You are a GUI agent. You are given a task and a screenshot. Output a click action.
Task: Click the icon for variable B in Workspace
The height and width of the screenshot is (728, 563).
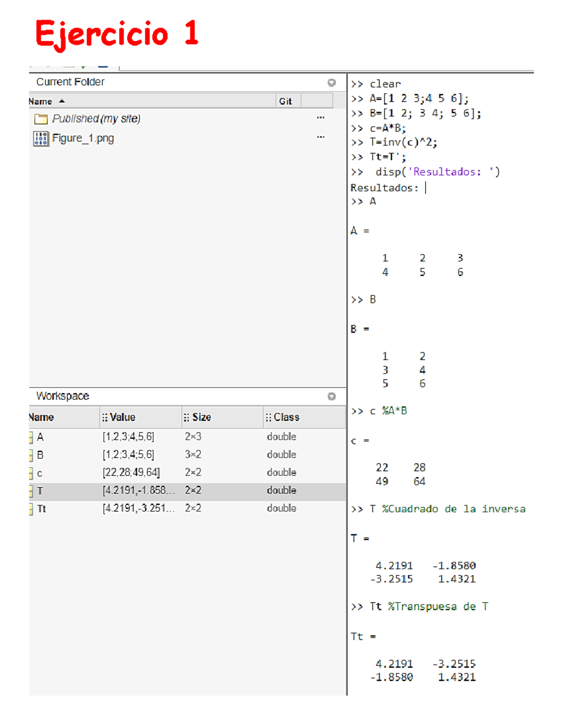(31, 455)
